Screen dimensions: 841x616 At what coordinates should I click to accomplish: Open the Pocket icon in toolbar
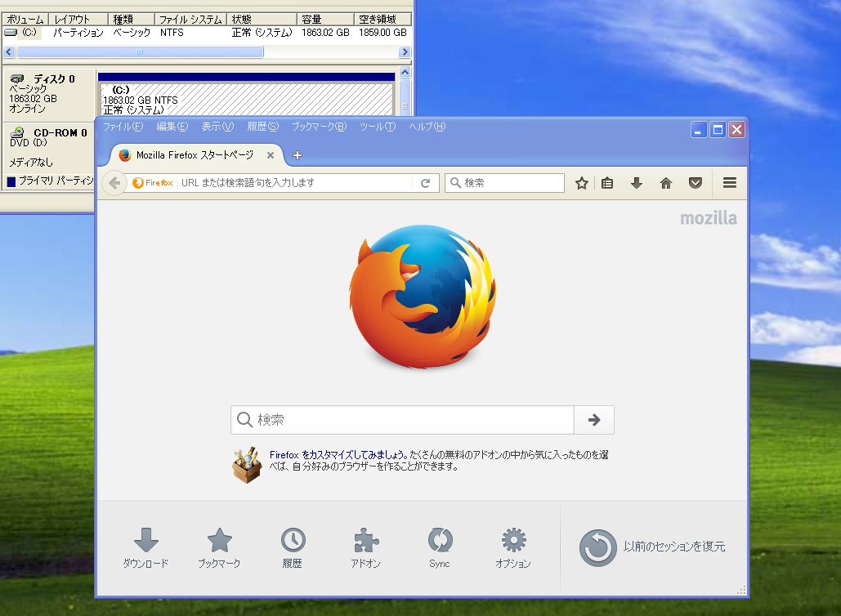click(x=696, y=183)
